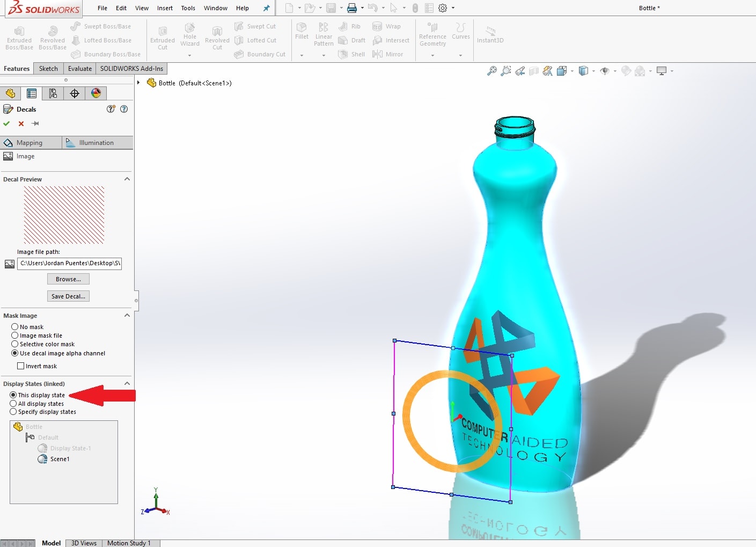Click the Extruded Boss/Base tool
Screen dimensions: 756x547
click(x=19, y=38)
